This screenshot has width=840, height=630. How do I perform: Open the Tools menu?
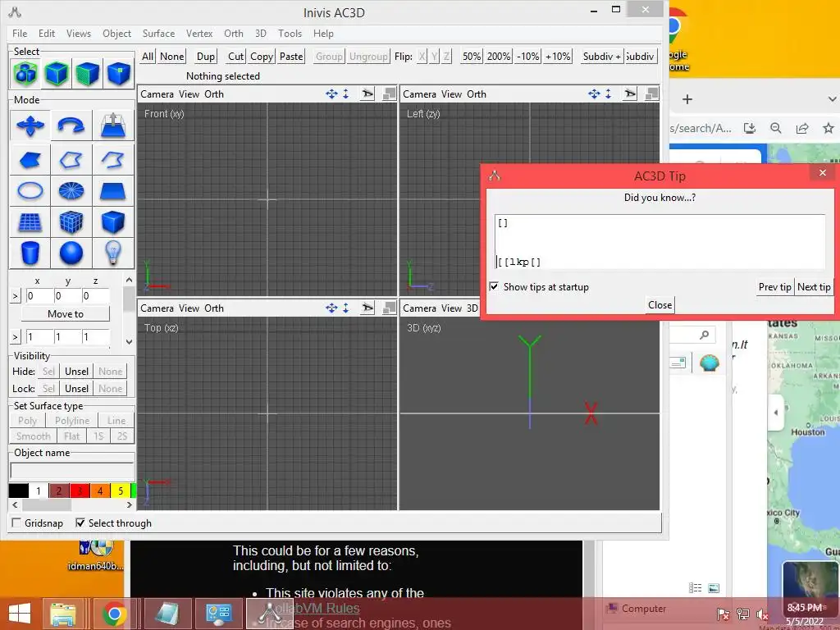(290, 33)
